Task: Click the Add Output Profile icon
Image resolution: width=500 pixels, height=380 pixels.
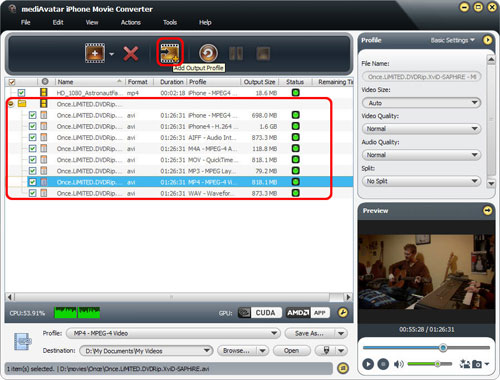Action: point(170,53)
